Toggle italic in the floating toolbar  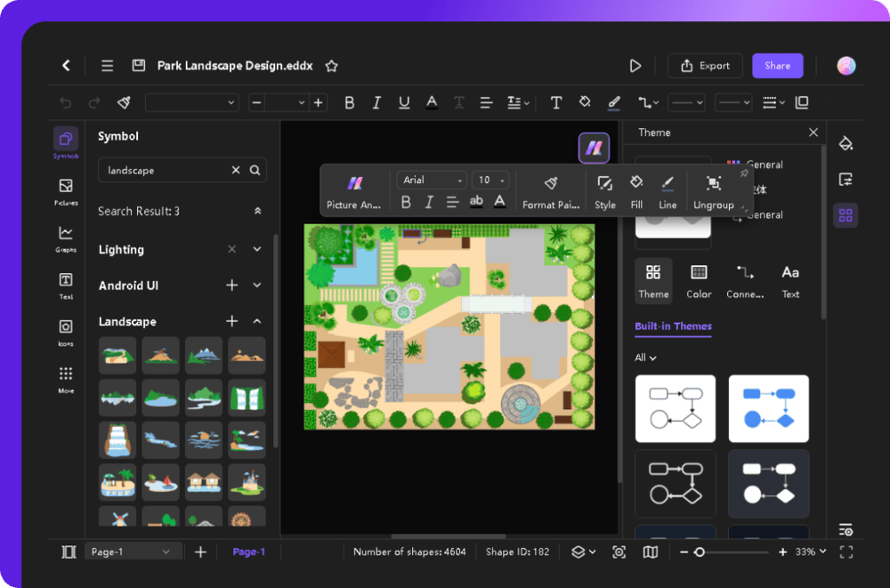[x=429, y=202]
